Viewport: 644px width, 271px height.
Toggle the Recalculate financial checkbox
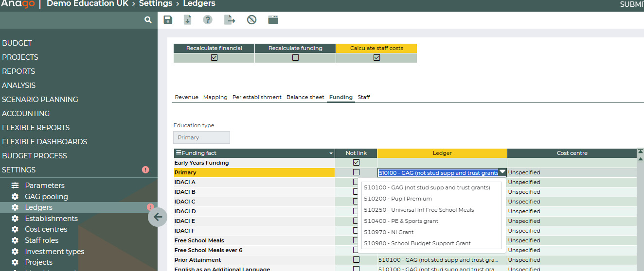[214, 57]
